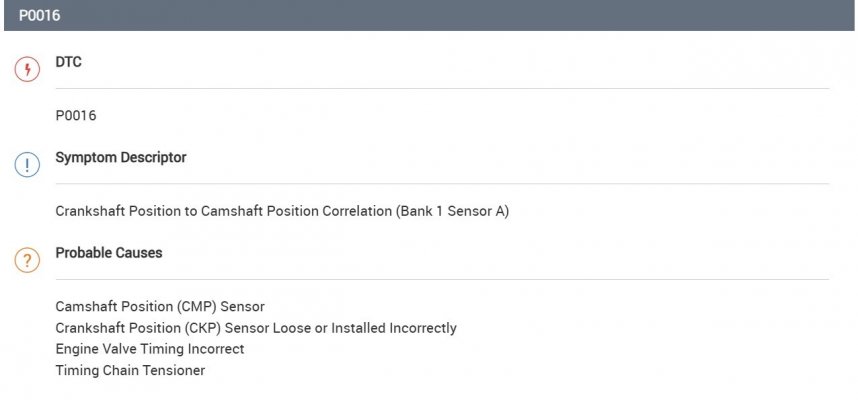Choose Timing Chain Tensioner cause
Screen dimensions: 858x400
[130, 370]
